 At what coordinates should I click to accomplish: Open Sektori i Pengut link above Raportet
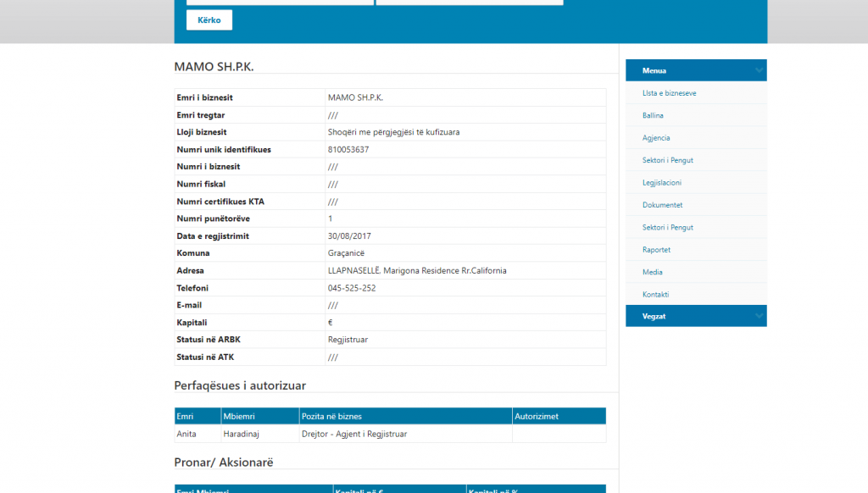668,227
